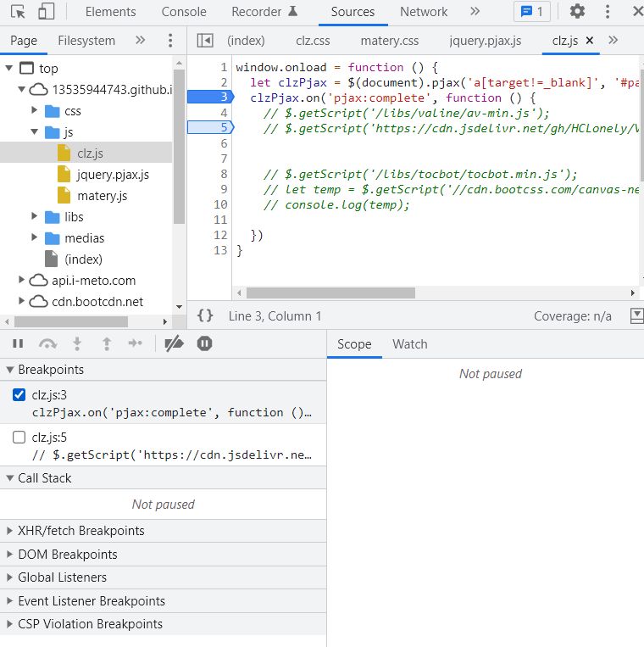Open the Watch tab
The height and width of the screenshot is (647, 644).
pyautogui.click(x=409, y=344)
